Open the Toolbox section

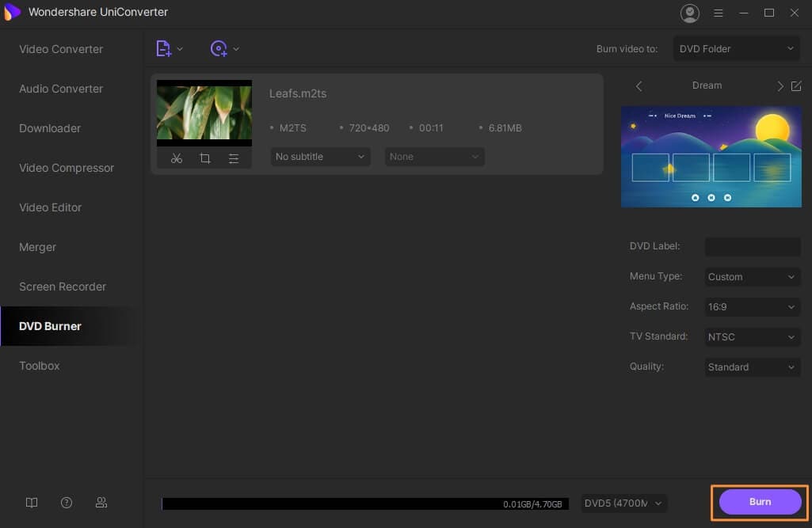coord(40,366)
